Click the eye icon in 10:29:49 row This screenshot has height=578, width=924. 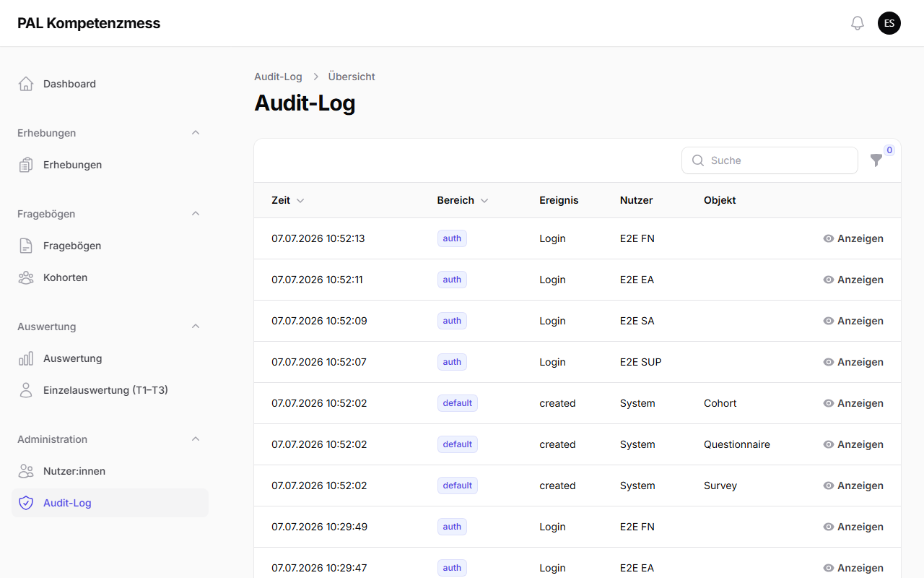[829, 527]
